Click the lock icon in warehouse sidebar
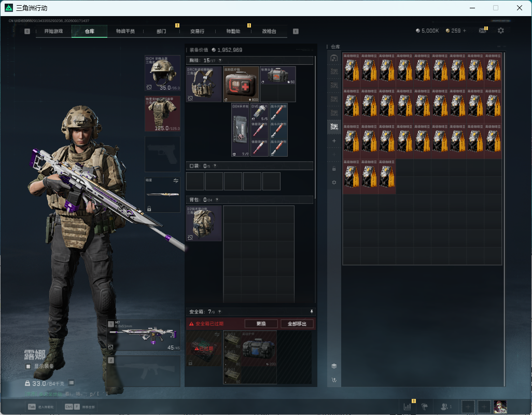The height and width of the screenshot is (415, 532). tap(334, 169)
